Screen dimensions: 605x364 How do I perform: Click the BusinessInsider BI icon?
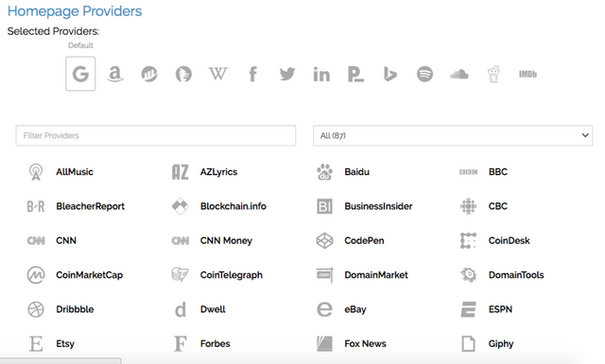(x=324, y=206)
